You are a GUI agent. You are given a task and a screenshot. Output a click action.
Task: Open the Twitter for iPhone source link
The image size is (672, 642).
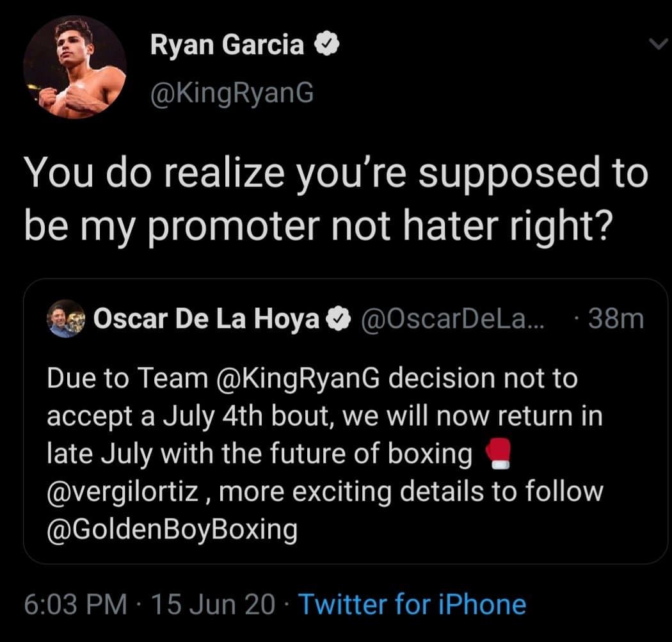412,604
